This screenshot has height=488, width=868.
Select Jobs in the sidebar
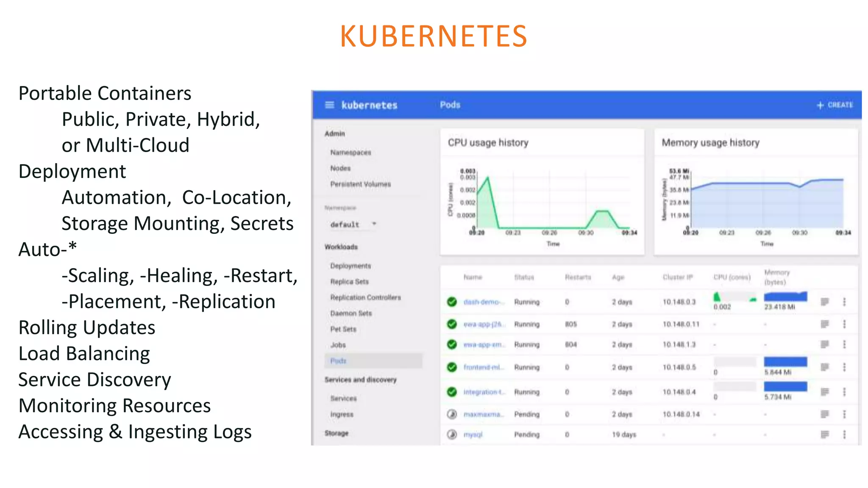tap(338, 345)
